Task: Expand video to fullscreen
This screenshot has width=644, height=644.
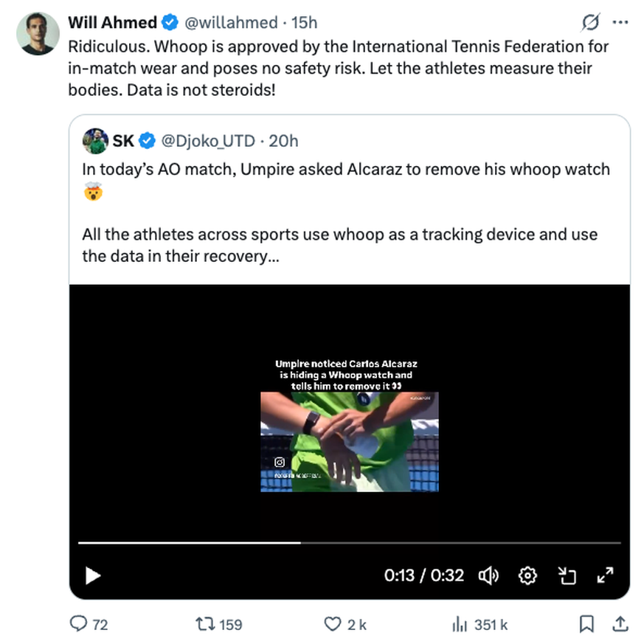Action: pos(605,575)
